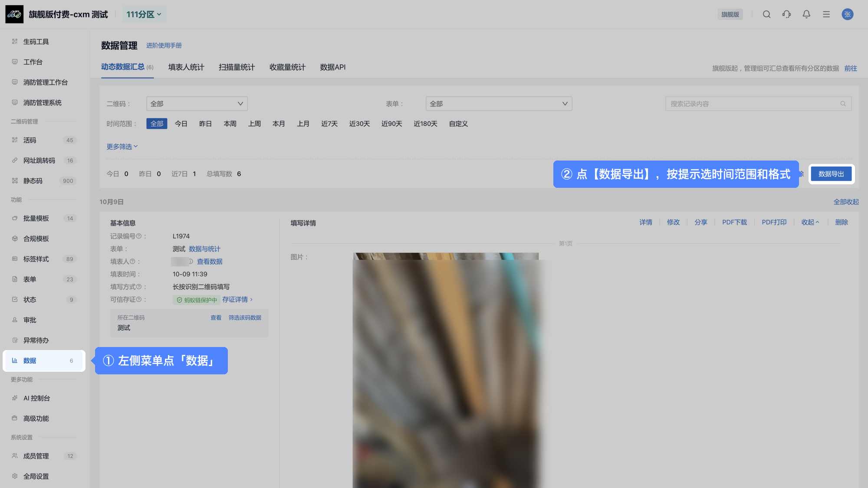Open the 111分区 partition dropdown
The height and width of the screenshot is (488, 868).
(144, 14)
